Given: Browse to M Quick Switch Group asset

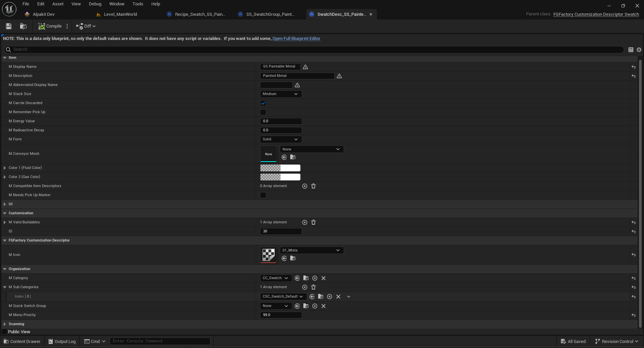Looking at the screenshot, I should pos(306,306).
